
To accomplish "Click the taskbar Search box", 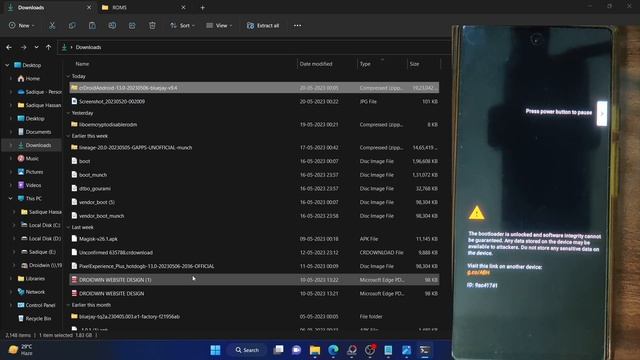I will 247,350.
